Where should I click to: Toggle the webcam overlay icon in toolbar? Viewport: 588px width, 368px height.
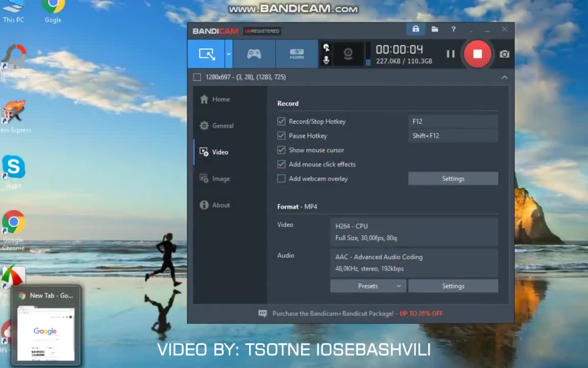[348, 54]
